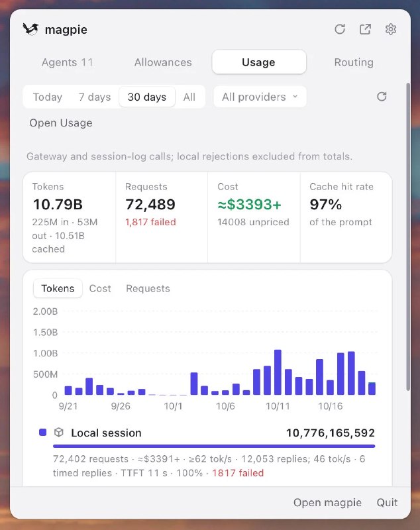The image size is (420, 530).
Task: Click the 14008 unpriced text
Action: tap(254, 222)
